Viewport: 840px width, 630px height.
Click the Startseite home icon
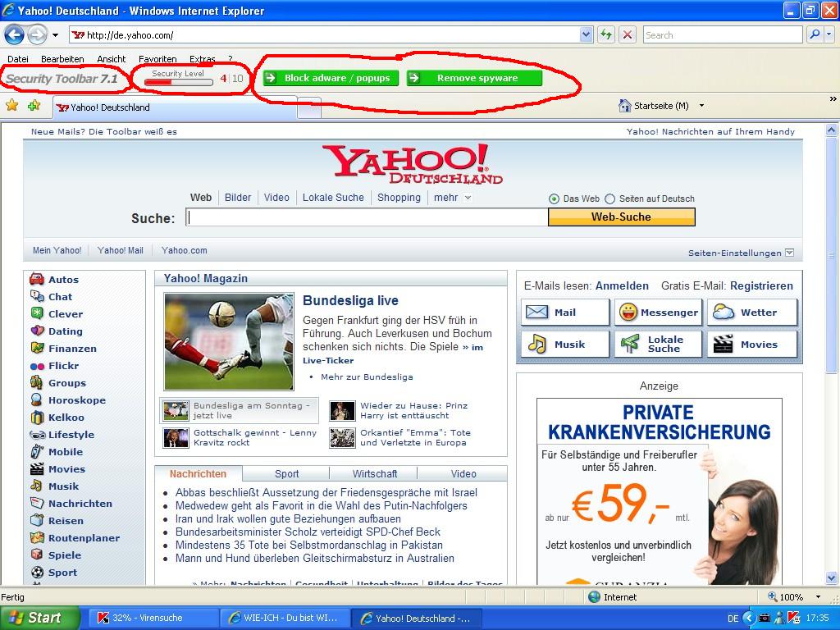click(x=624, y=106)
